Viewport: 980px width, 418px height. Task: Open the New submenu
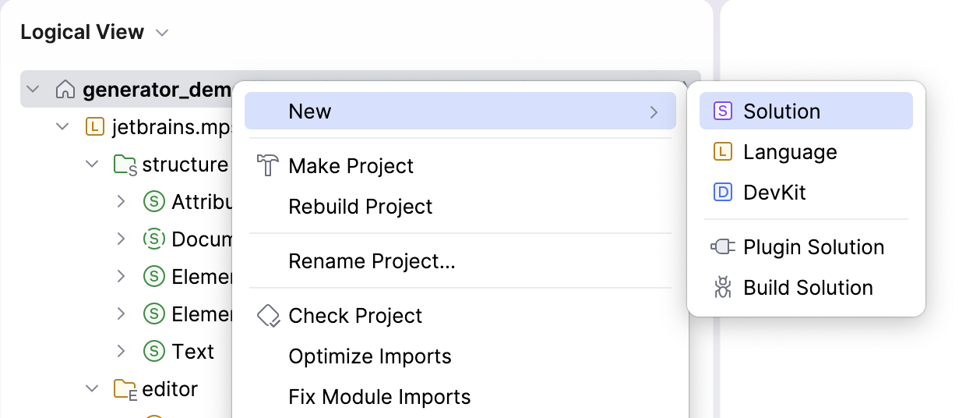[460, 112]
